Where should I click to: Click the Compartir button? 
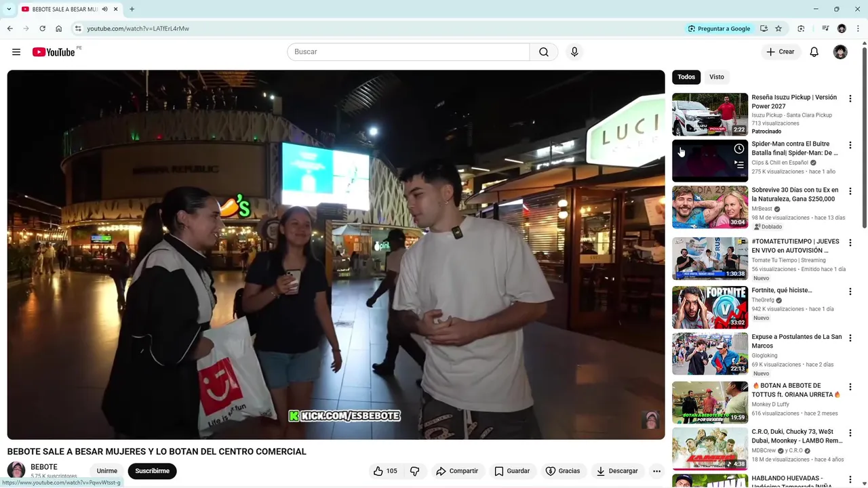(457, 471)
